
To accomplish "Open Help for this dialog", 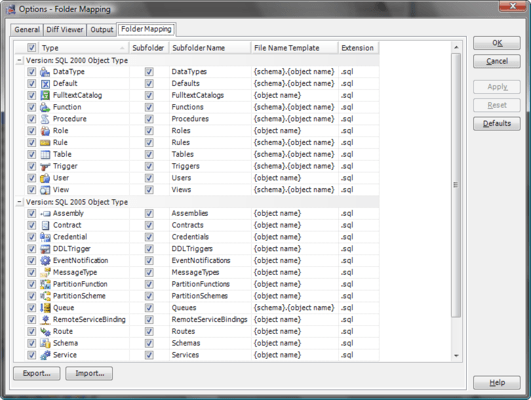I will [x=497, y=383].
